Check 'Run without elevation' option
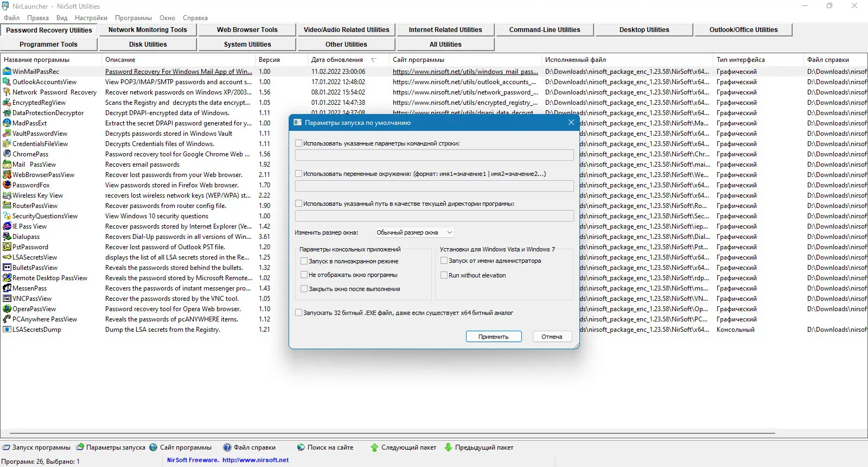The image size is (868, 467). coord(444,275)
